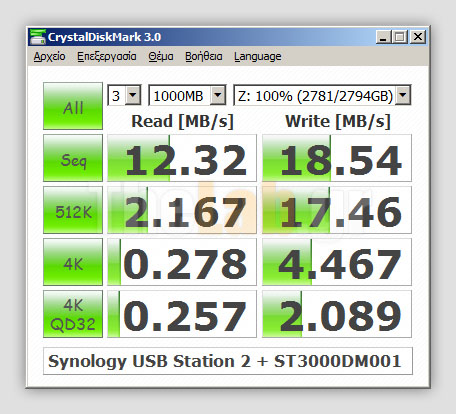Image resolution: width=456 pixels, height=414 pixels.
Task: Open the Βοήθεια menu
Action: click(204, 57)
